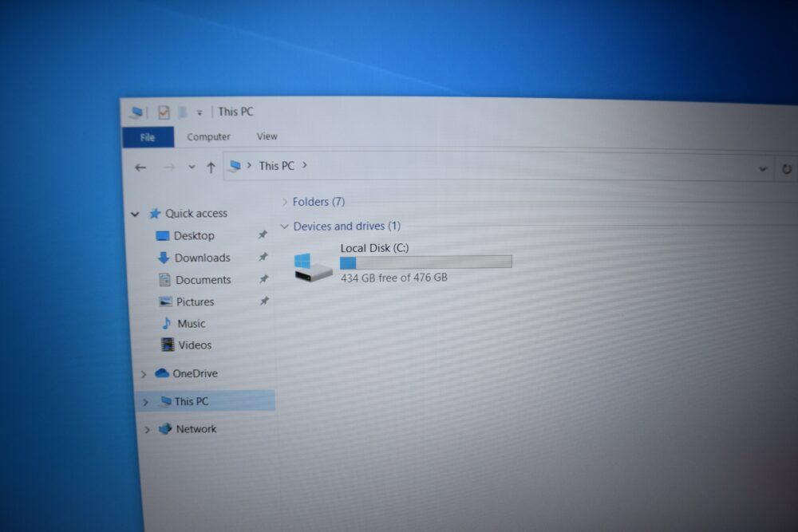Screen dimensions: 798x532
Task: Select OneDrive in navigation pane
Action: click(195, 373)
